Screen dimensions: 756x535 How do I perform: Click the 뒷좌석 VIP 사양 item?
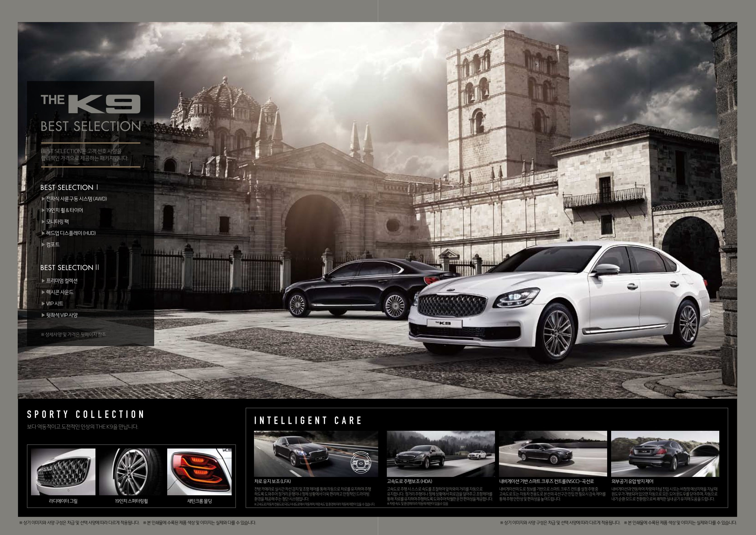62,315
